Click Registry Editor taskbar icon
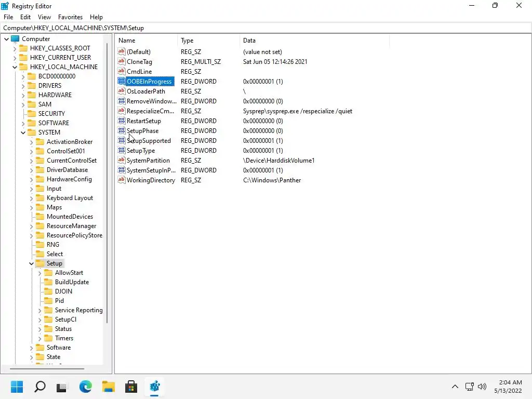 tap(154, 387)
